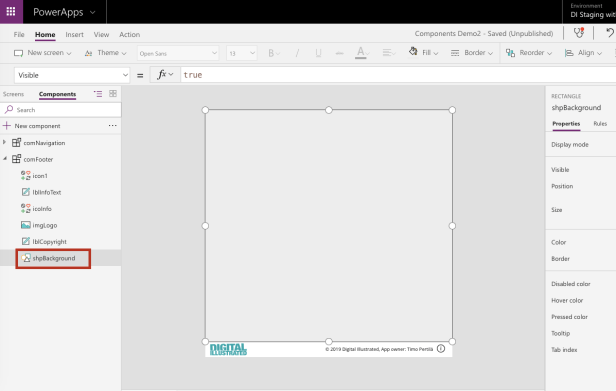The height and width of the screenshot is (391, 616).
Task: Click the shpBackground name in properties pane
Action: tap(576, 108)
